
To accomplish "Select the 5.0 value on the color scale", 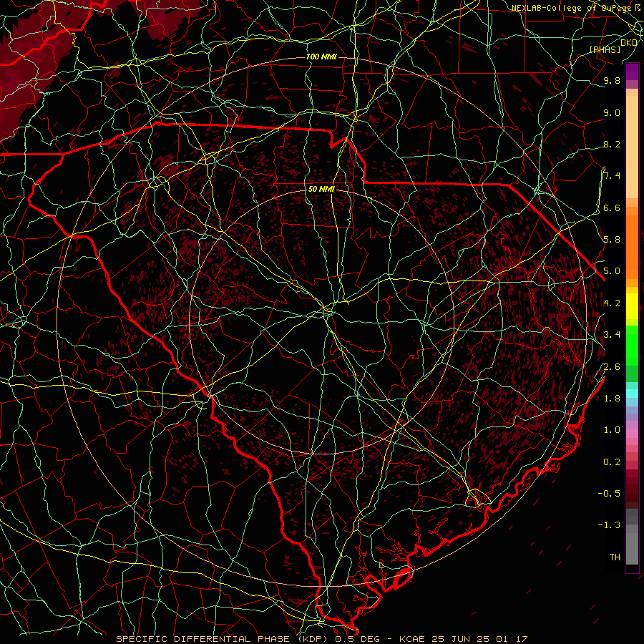I will (x=612, y=271).
